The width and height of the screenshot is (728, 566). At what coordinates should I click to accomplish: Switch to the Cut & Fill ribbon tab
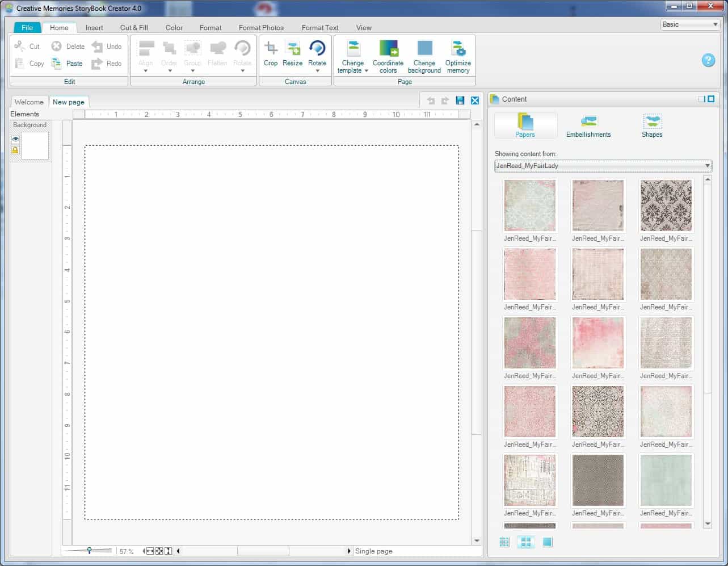pos(134,27)
